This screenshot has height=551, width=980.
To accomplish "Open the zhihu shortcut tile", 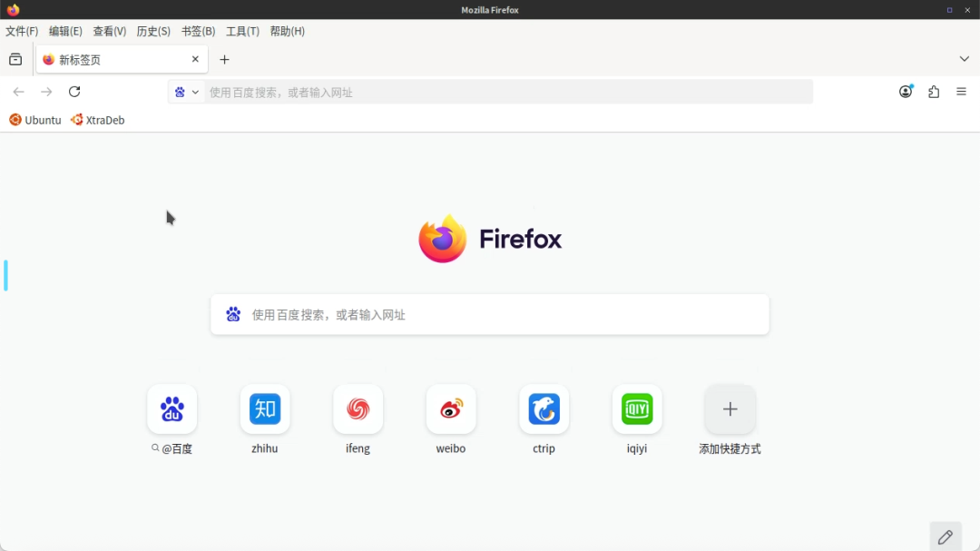I will click(x=265, y=409).
